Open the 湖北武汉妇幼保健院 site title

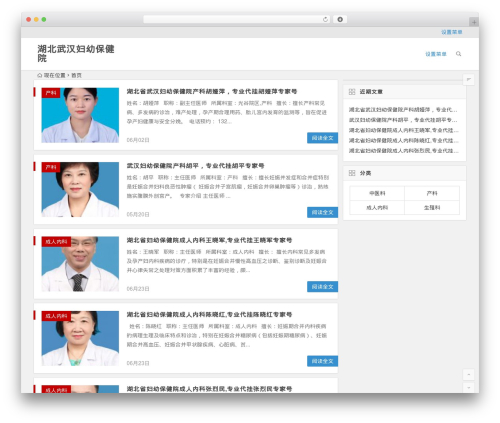[x=76, y=53]
